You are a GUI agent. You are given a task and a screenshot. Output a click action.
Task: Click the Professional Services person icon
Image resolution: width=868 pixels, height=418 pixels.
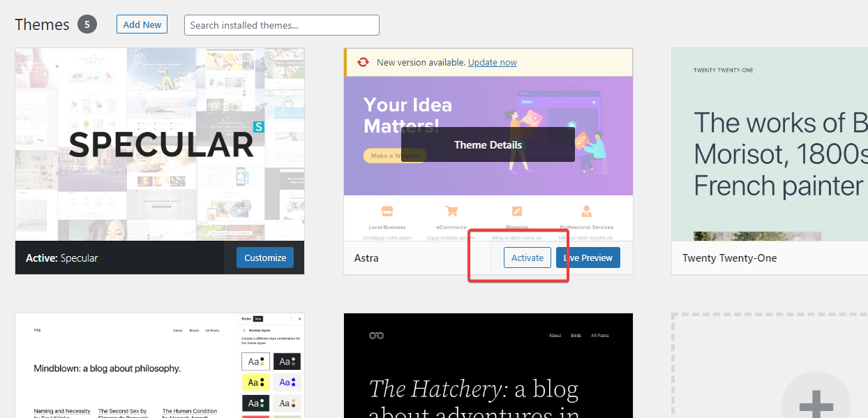tap(586, 211)
